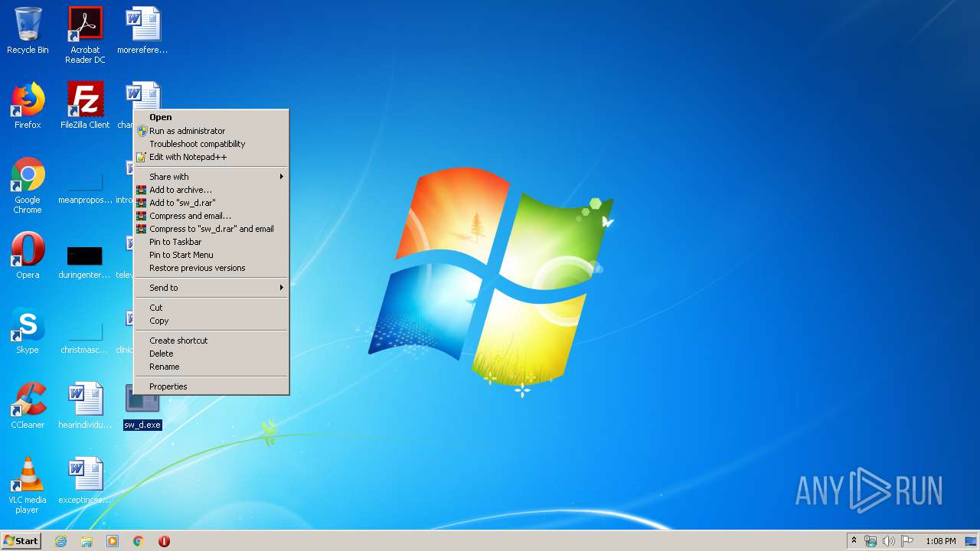Expand the Share with submenu
The image size is (980, 551).
click(211, 177)
